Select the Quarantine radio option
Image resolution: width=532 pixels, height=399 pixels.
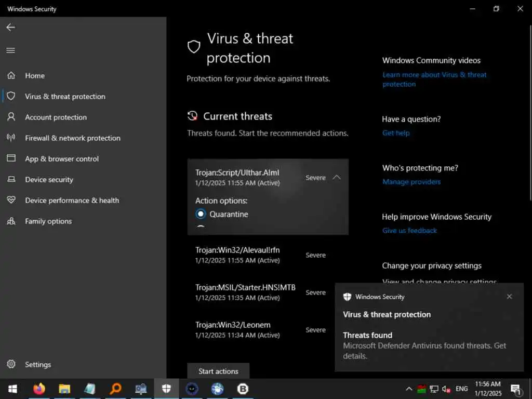click(201, 214)
